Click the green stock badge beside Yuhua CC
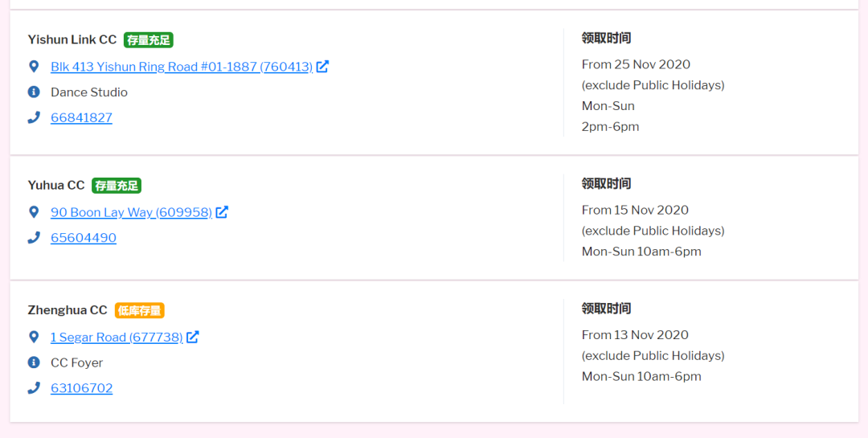This screenshot has width=868, height=438. pyautogui.click(x=117, y=186)
